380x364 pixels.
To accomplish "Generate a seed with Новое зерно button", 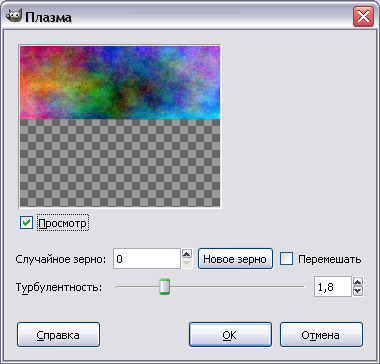I will [x=235, y=259].
